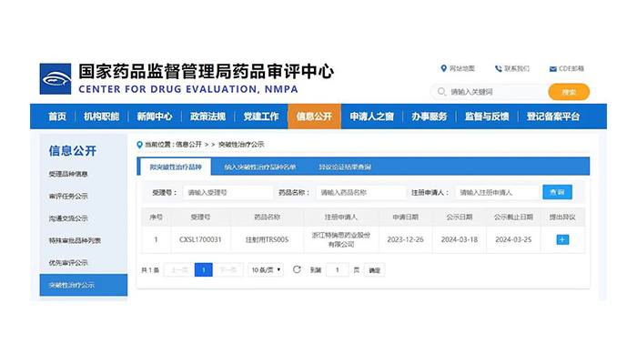Viewport: 637px width, 364px height.
Task: Open the 政策法规 navigation menu
Action: pos(207,116)
